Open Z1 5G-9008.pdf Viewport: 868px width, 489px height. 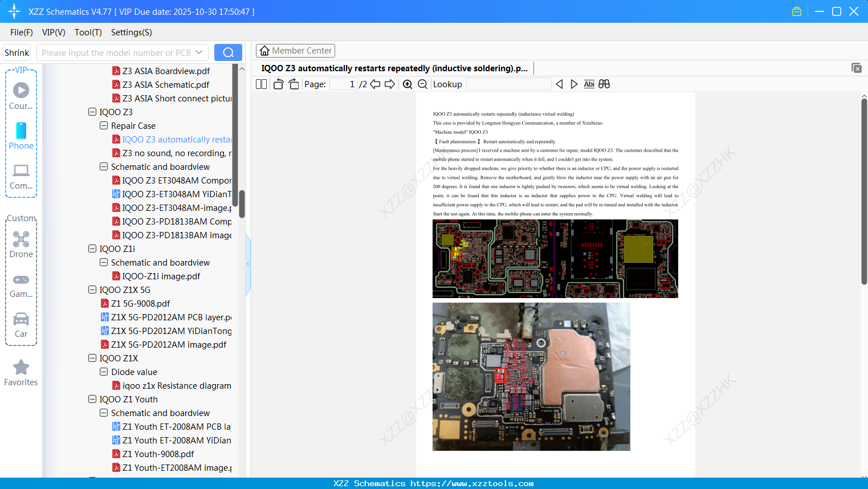tap(135, 303)
